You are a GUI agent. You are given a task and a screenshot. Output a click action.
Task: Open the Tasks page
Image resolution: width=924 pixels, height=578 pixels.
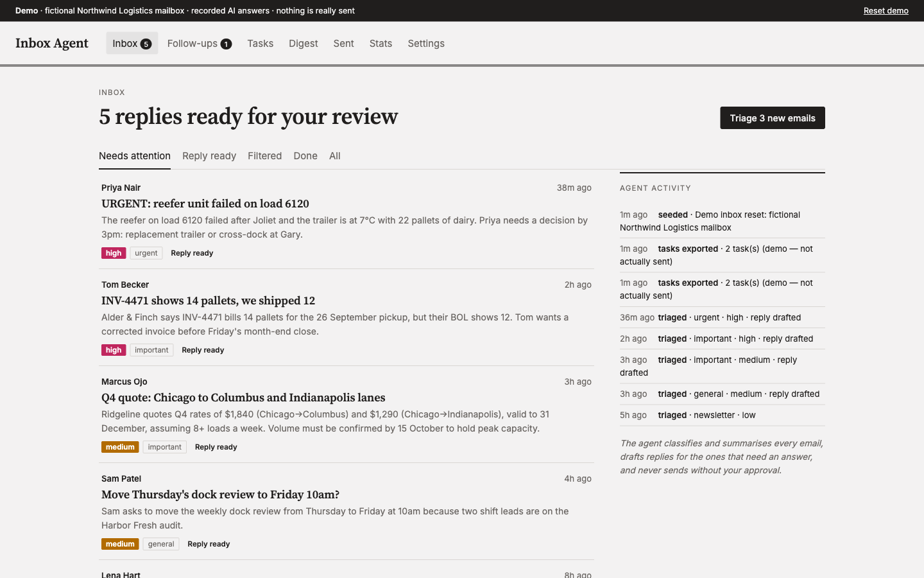[x=261, y=43]
